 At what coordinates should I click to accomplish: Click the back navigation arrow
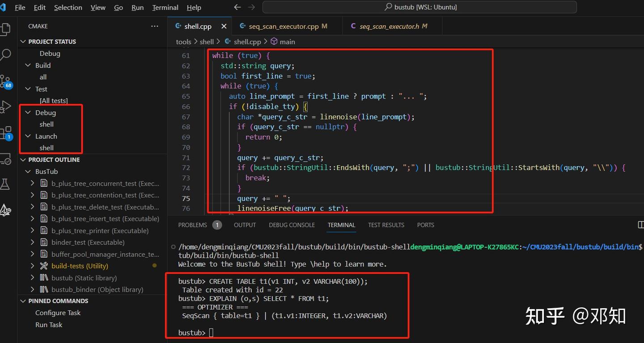[x=237, y=7]
